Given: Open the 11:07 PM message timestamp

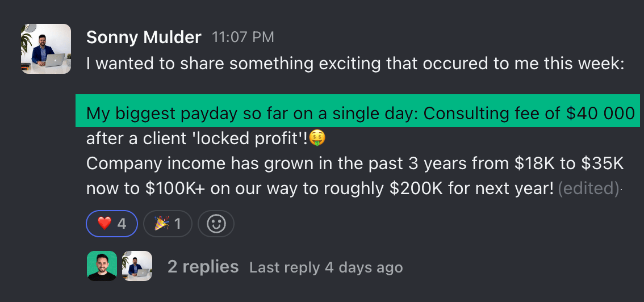Looking at the screenshot, I should (242, 37).
